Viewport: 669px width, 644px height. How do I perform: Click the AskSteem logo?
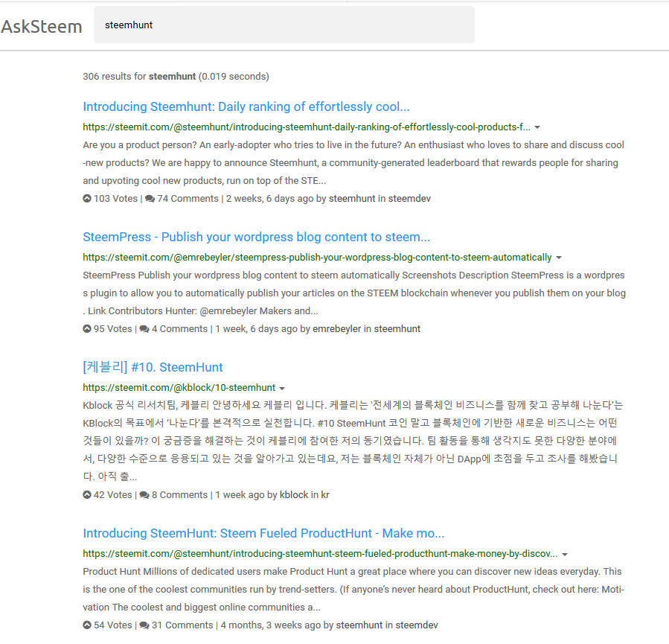(x=42, y=27)
